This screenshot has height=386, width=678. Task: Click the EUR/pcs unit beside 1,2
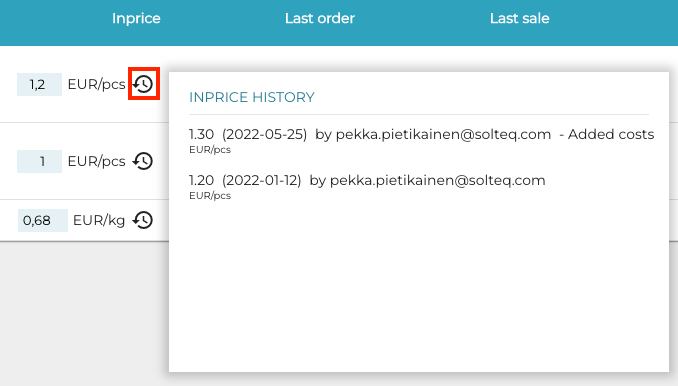pos(96,84)
